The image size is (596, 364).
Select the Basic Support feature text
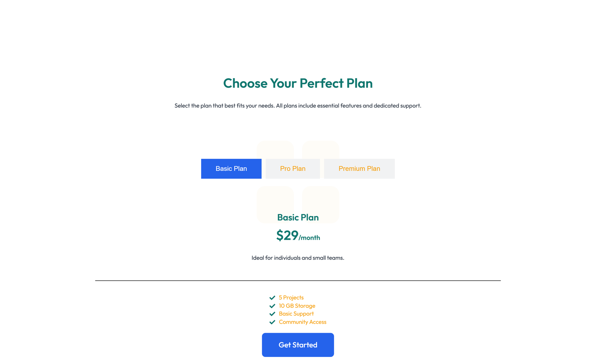coord(296,313)
